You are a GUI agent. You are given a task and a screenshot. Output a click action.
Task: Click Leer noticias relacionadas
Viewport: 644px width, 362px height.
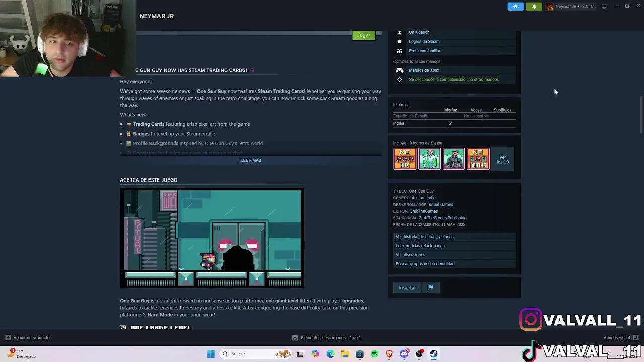click(x=454, y=246)
